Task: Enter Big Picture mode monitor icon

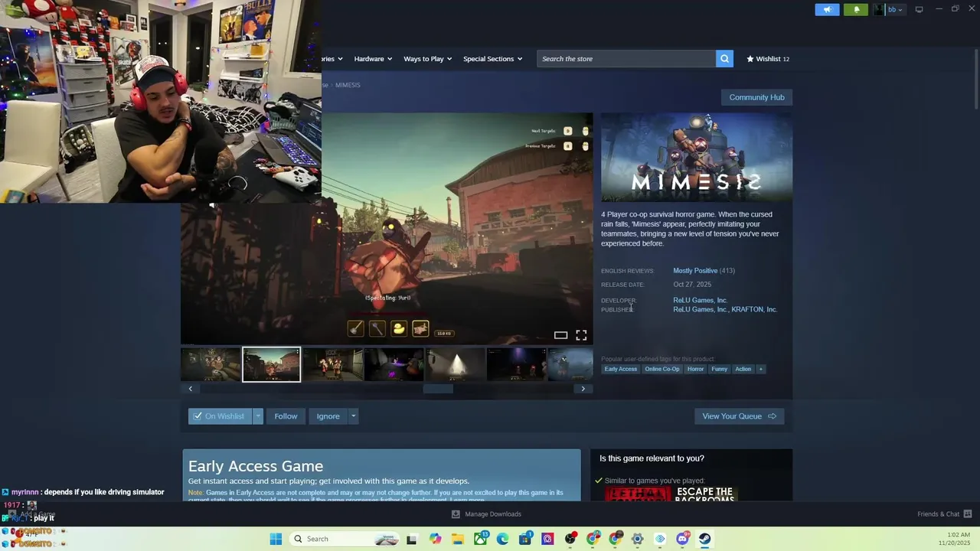Action: [919, 9]
